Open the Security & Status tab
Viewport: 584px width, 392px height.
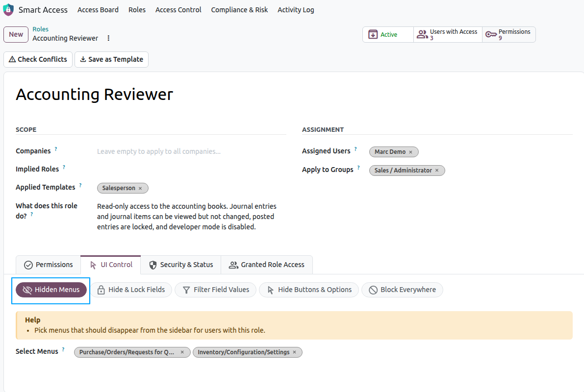coord(181,265)
